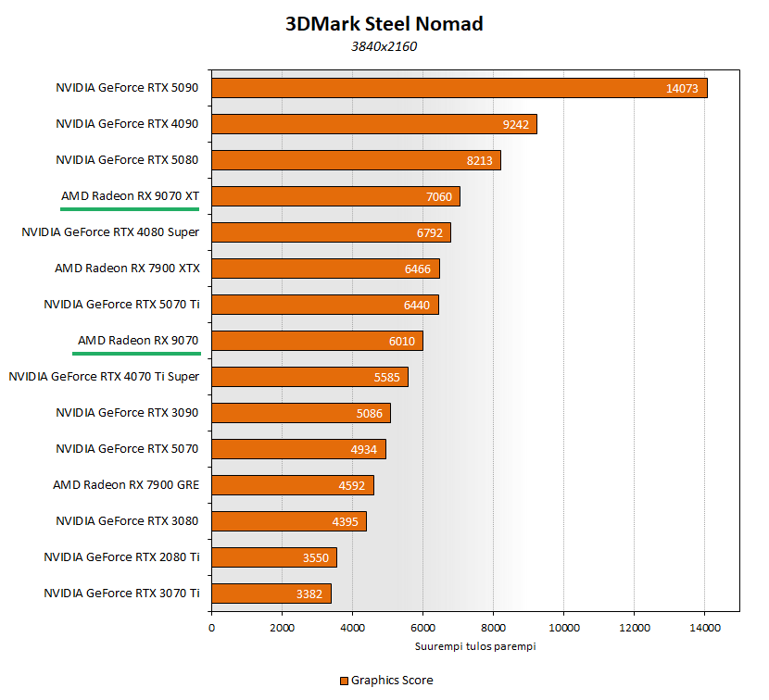Image resolution: width=769 pixels, height=700 pixels.
Task: Click the score value "8213"
Action: [x=480, y=161]
